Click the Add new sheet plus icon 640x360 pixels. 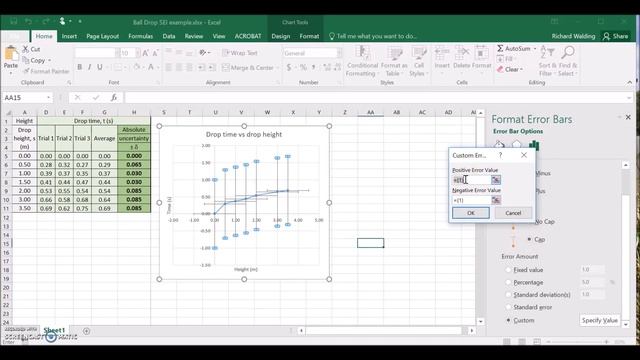87,331
